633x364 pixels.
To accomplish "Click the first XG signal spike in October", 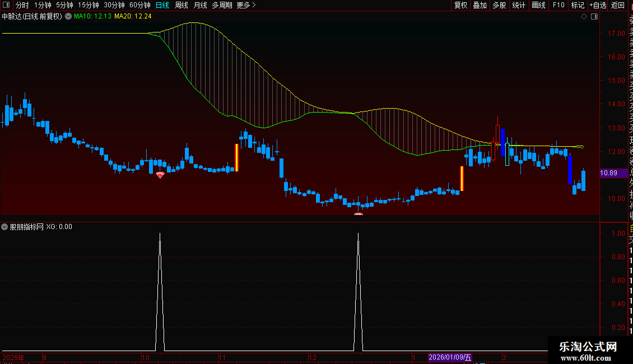I will tap(160, 292).
